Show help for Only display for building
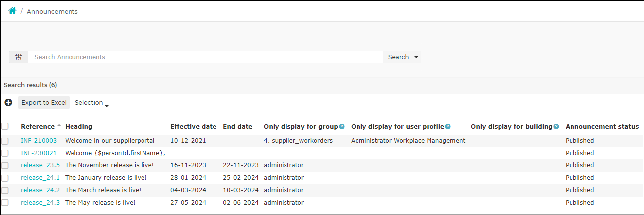The image size is (644, 215). coord(556,127)
